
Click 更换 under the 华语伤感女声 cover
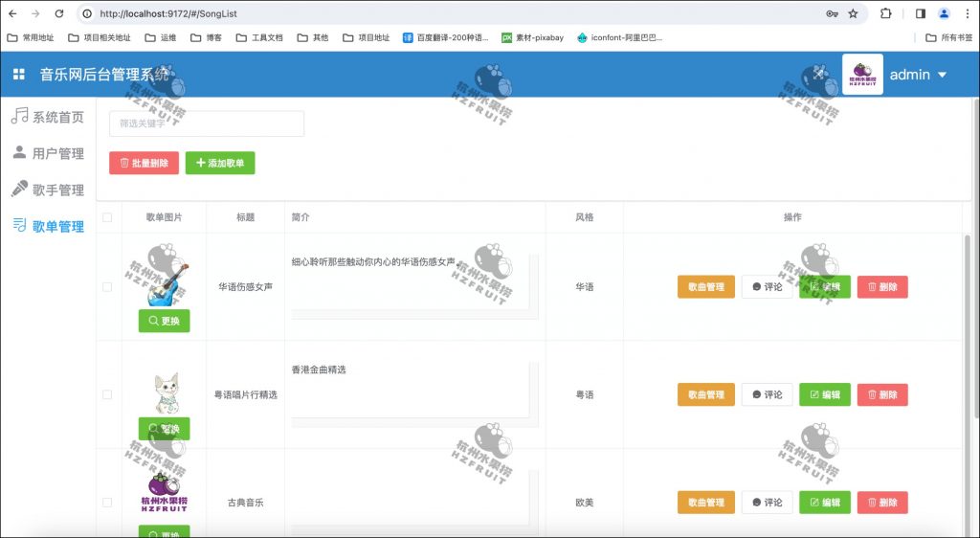(164, 321)
